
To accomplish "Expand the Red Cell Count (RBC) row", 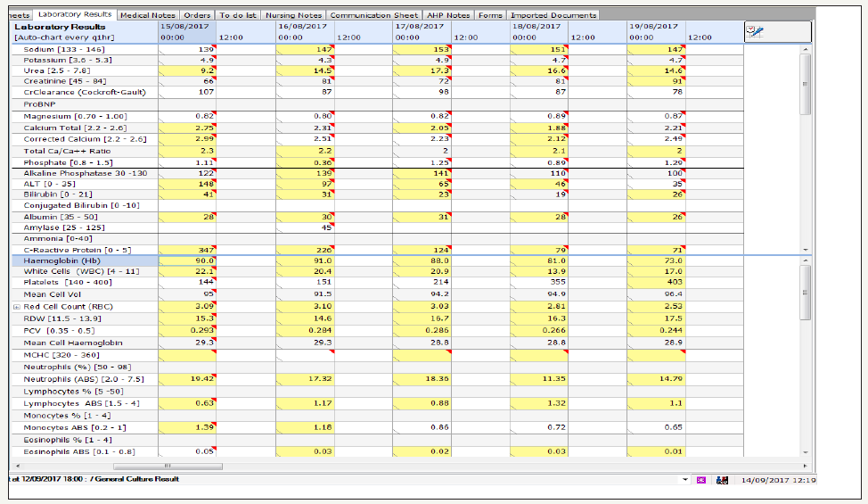I will click(16, 307).
